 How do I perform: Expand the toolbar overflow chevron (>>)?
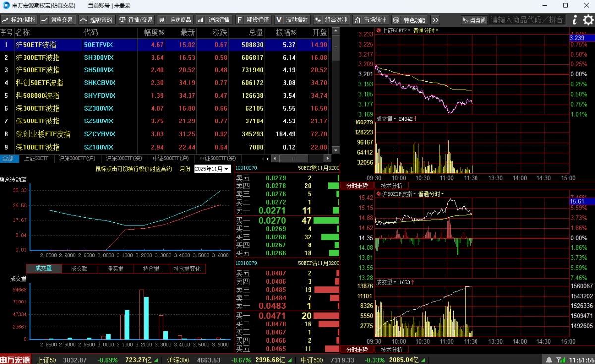click(x=435, y=20)
